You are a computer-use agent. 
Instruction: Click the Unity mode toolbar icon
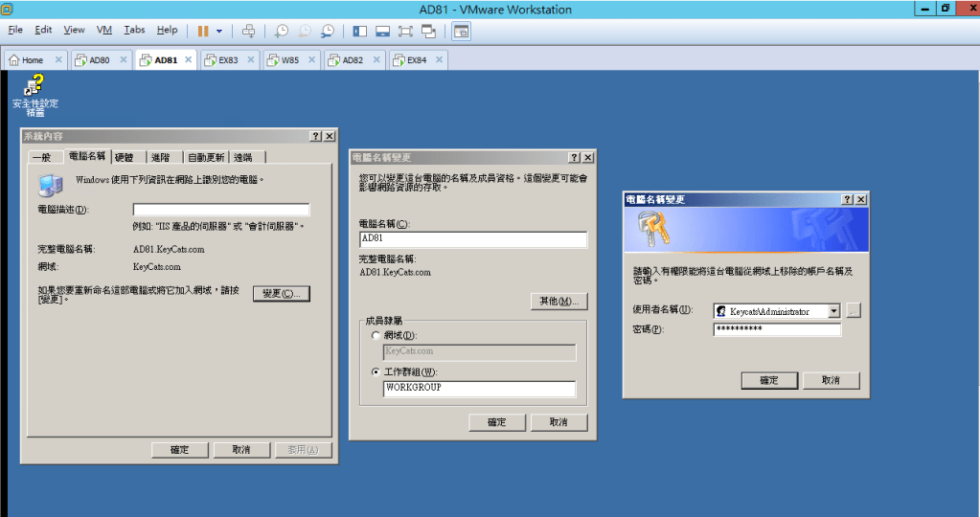(428, 31)
